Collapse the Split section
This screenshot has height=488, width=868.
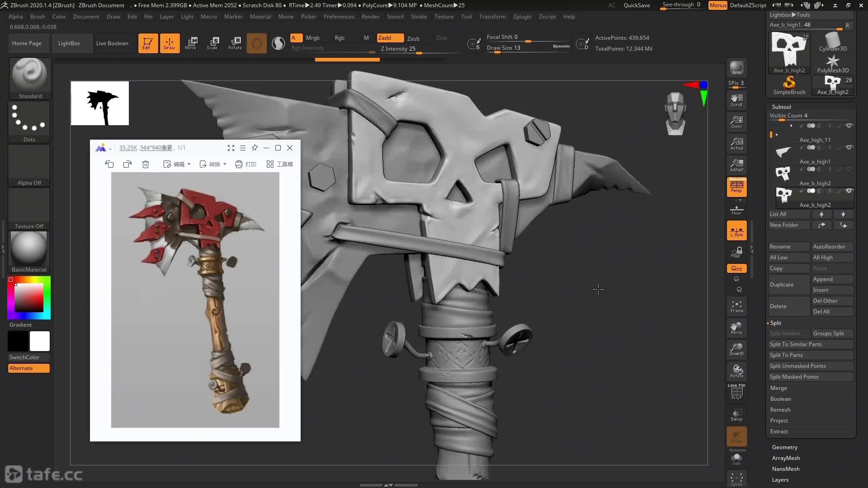tap(776, 323)
